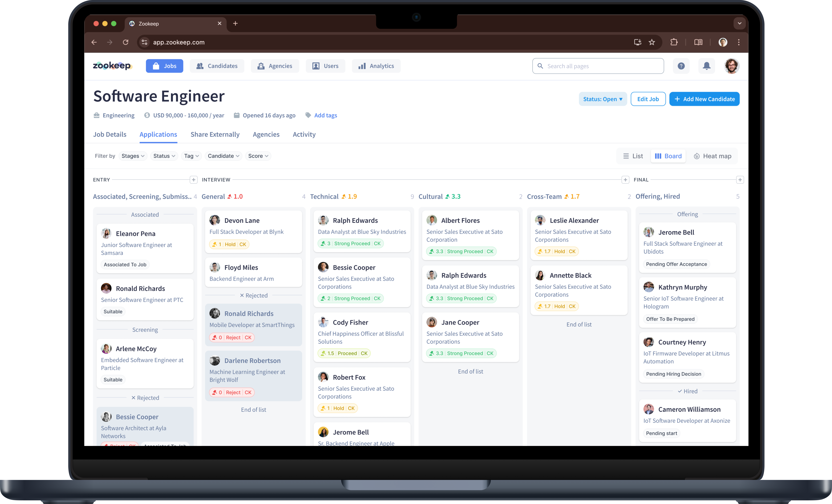Screen dimensions: 832x504
Task: Go to Analytics in top navigation
Action: (x=376, y=66)
